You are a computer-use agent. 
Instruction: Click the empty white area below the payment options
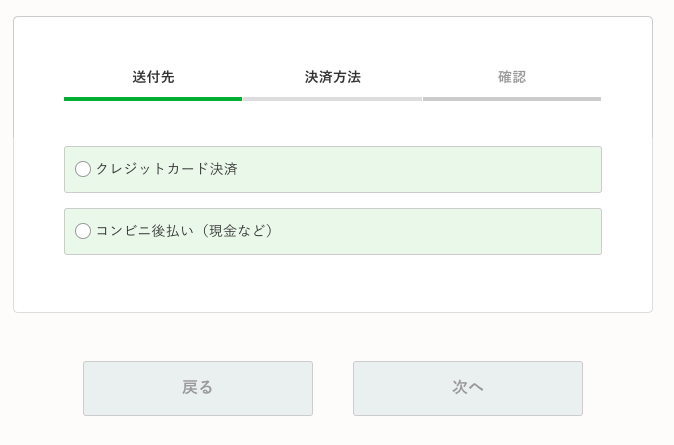click(332, 284)
